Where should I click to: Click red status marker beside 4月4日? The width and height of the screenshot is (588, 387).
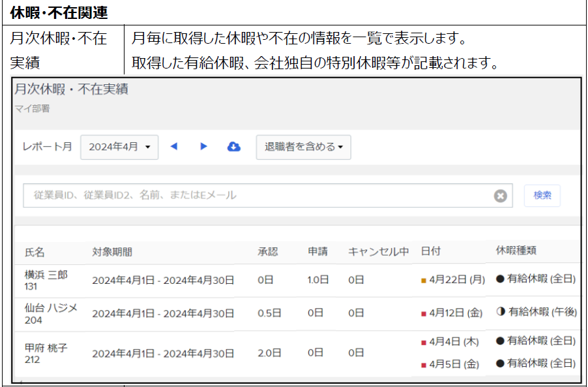coord(424,342)
